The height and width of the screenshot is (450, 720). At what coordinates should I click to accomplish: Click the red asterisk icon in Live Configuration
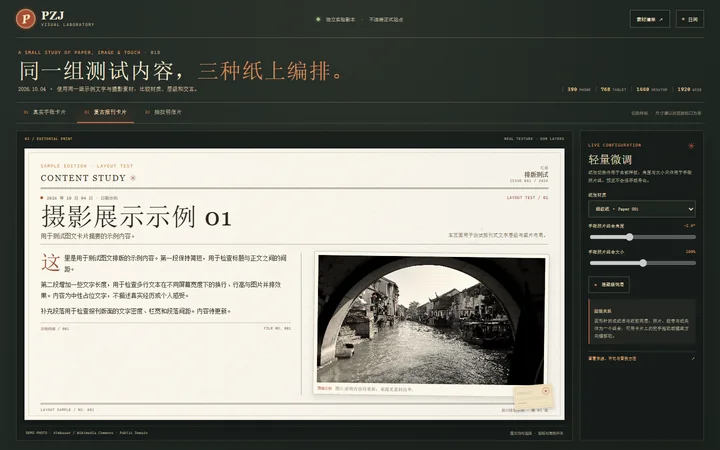click(x=691, y=146)
